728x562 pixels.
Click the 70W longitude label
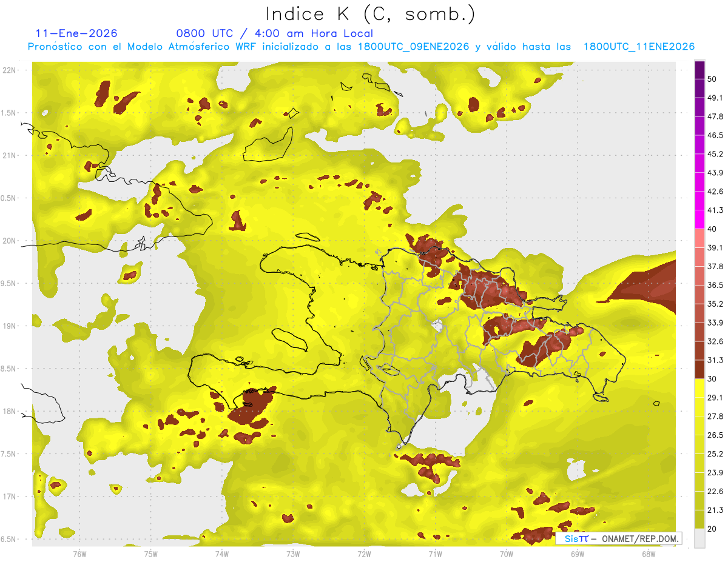point(507,554)
